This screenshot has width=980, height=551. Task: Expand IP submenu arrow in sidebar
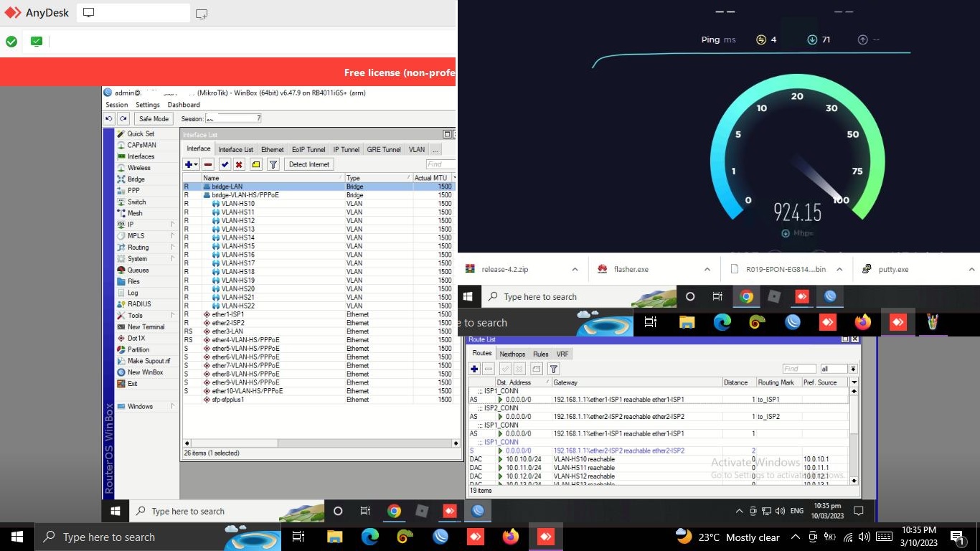click(x=173, y=225)
